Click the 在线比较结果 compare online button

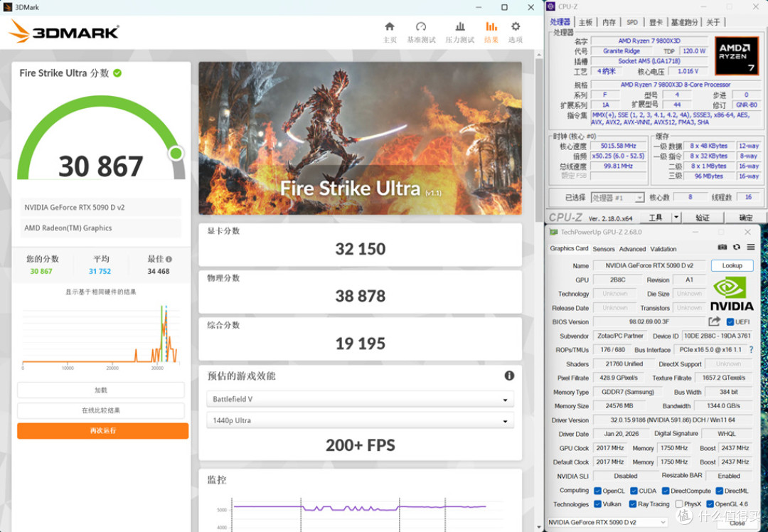[x=101, y=410]
